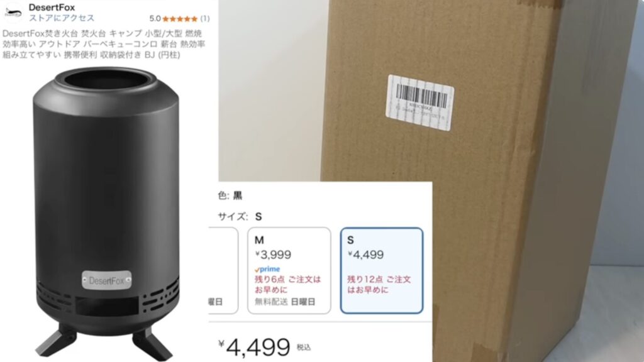Screen dimensions: 644x362
Task: Select the M size option at ¥3,999
Action: [289, 270]
